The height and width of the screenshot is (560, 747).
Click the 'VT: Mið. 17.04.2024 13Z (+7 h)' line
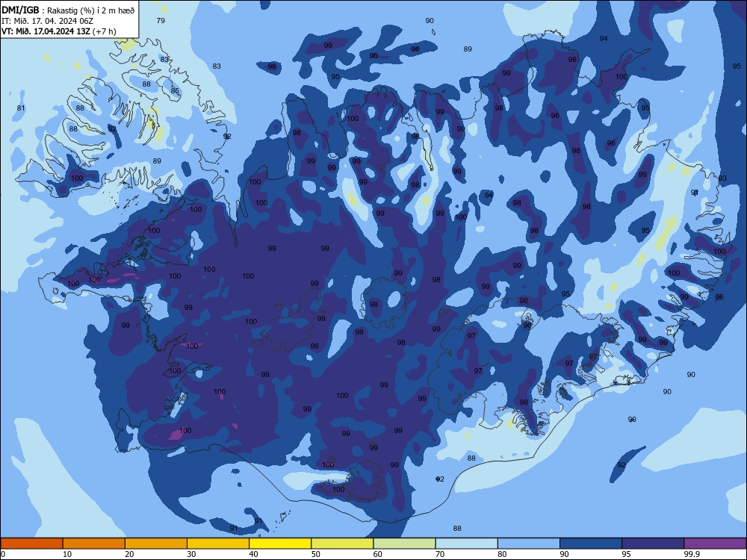pyautogui.click(x=58, y=31)
